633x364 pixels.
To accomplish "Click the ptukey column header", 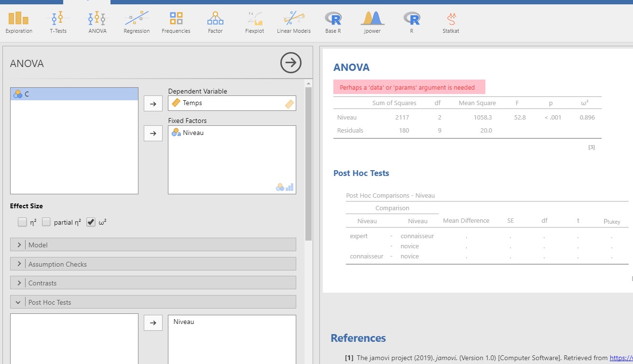I will click(612, 221).
